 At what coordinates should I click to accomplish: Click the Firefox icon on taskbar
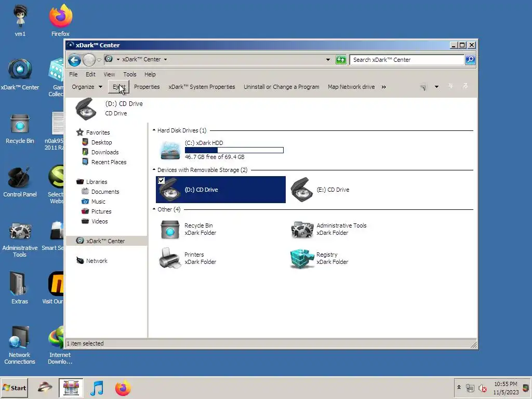(123, 388)
